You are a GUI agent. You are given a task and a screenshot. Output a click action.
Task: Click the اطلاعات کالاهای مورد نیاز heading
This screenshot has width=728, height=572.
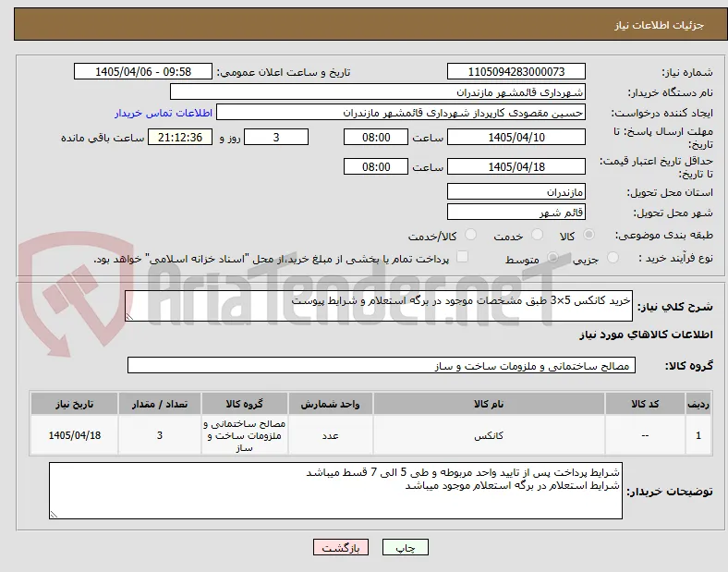click(x=646, y=335)
